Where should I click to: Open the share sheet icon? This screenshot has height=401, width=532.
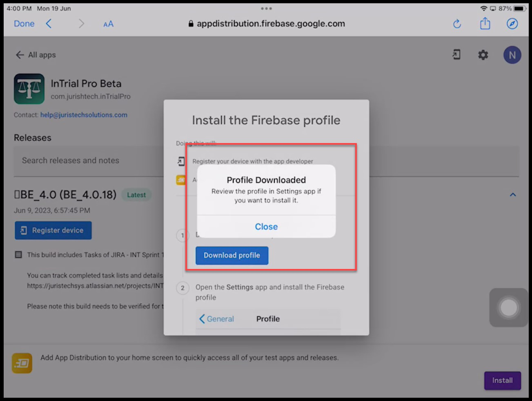click(485, 24)
